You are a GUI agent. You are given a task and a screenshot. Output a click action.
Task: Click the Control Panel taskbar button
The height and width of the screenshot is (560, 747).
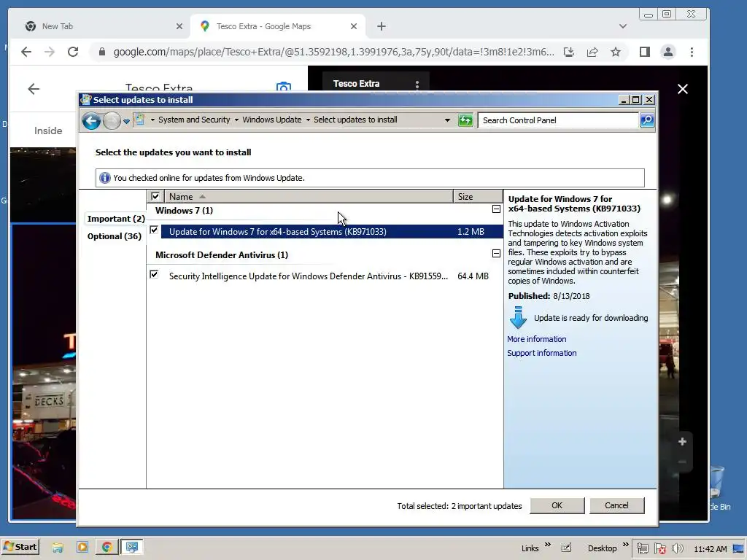132,547
